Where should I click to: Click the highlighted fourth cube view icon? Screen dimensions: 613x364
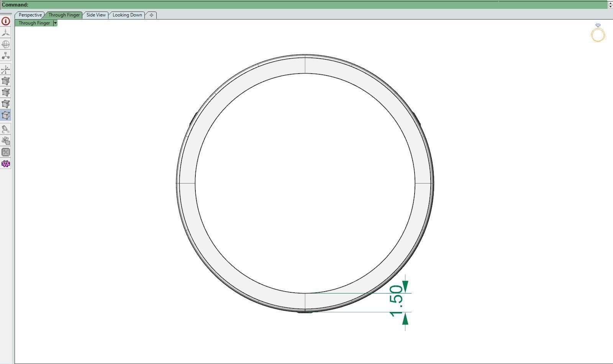[x=6, y=115]
